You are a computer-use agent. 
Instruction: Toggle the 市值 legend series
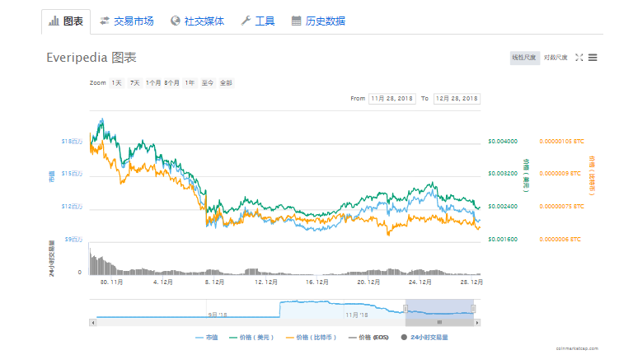[x=207, y=337]
